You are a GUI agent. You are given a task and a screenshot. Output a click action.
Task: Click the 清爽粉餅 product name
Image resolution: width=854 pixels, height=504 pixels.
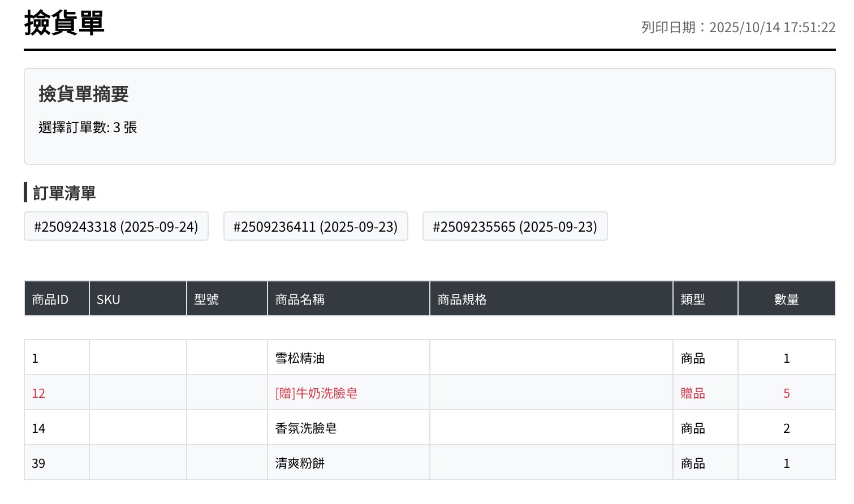(x=300, y=463)
